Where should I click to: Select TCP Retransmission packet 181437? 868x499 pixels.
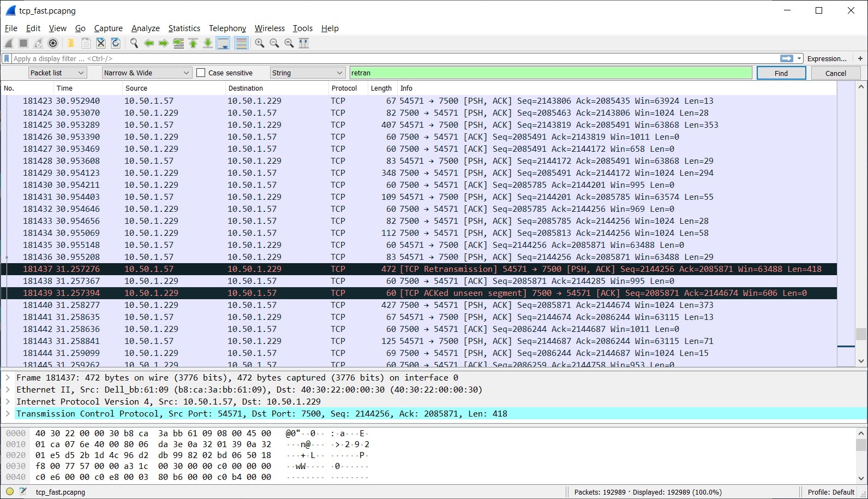pos(419,269)
